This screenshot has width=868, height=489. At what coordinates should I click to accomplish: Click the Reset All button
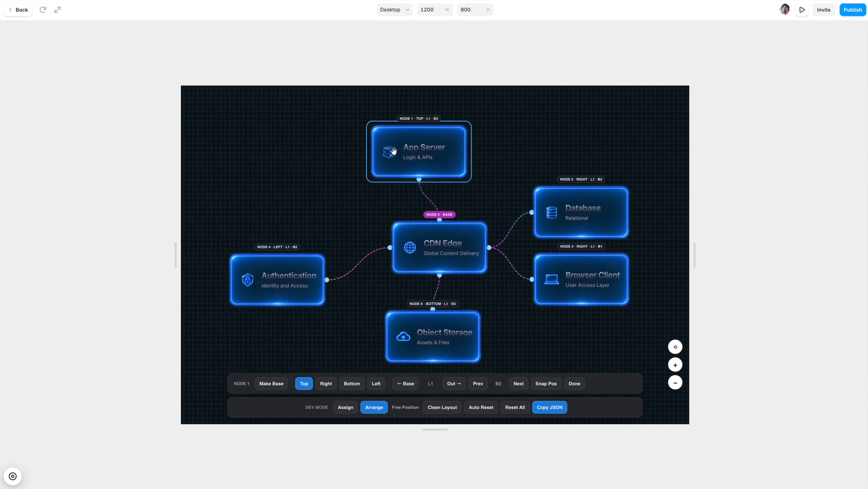click(515, 407)
